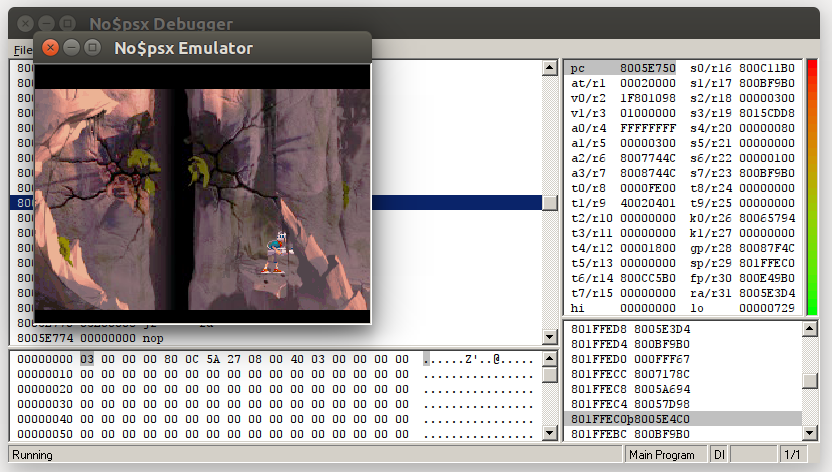
Task: Select the pc register value 8005E750
Action: (648, 68)
